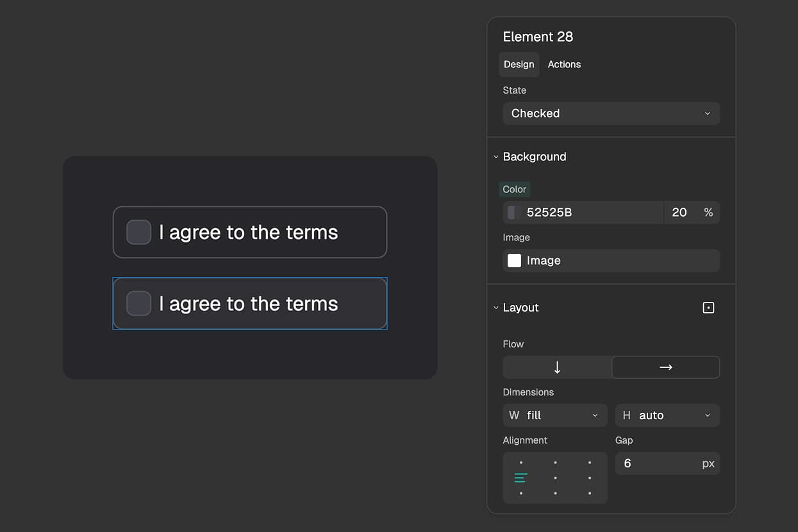Viewport: 798px width, 532px height.
Task: Click the Color badge label
Action: point(514,189)
